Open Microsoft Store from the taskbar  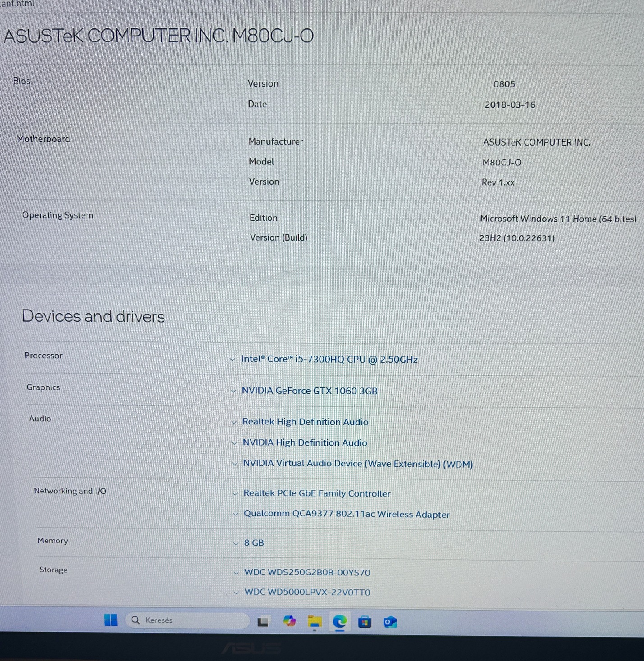tap(365, 622)
